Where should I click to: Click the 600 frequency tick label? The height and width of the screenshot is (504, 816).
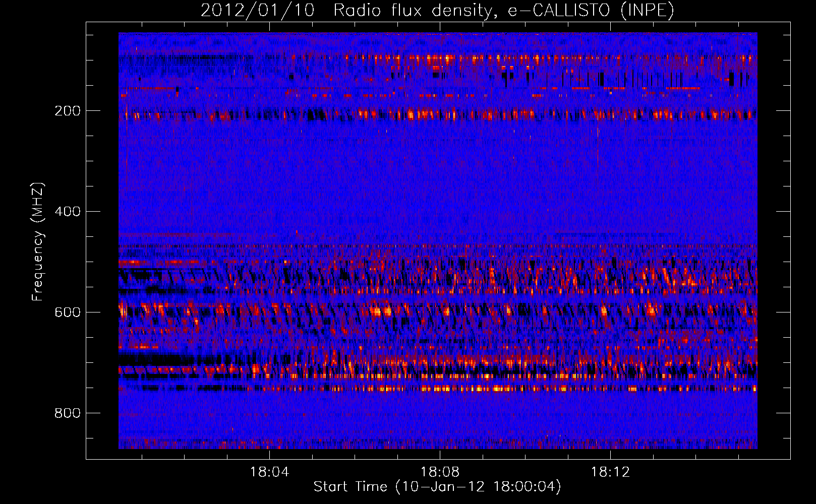68,312
